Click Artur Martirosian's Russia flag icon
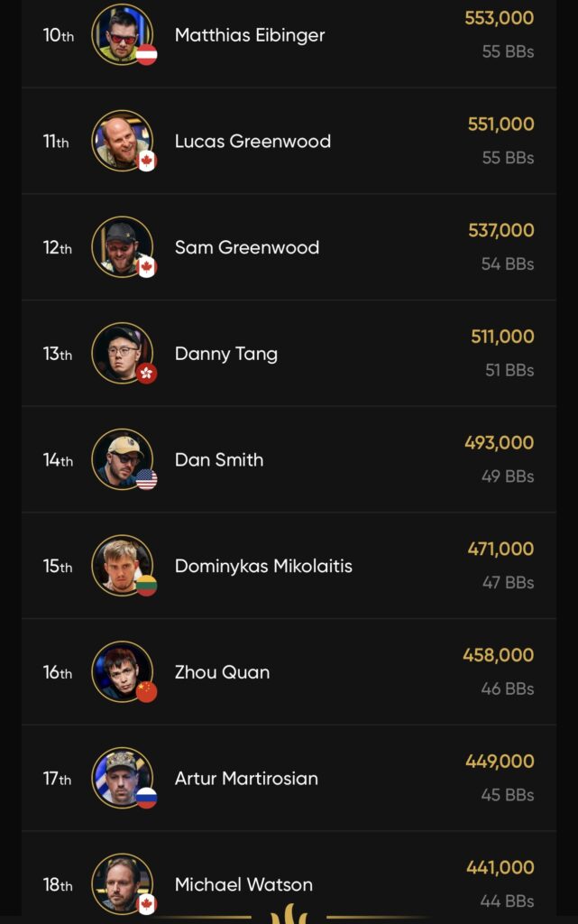This screenshot has height=924, width=578. point(146,798)
